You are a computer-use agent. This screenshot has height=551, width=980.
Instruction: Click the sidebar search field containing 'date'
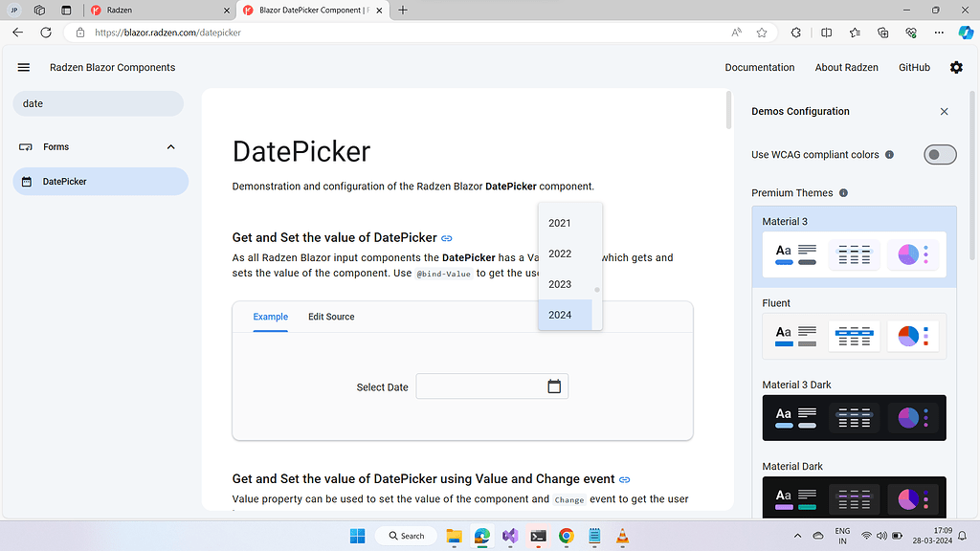[x=98, y=102]
